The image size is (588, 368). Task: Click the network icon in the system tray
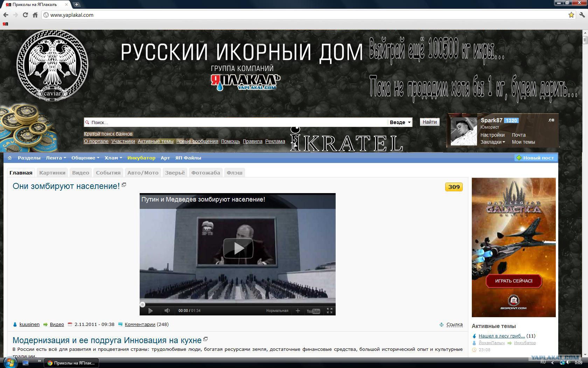click(x=562, y=362)
